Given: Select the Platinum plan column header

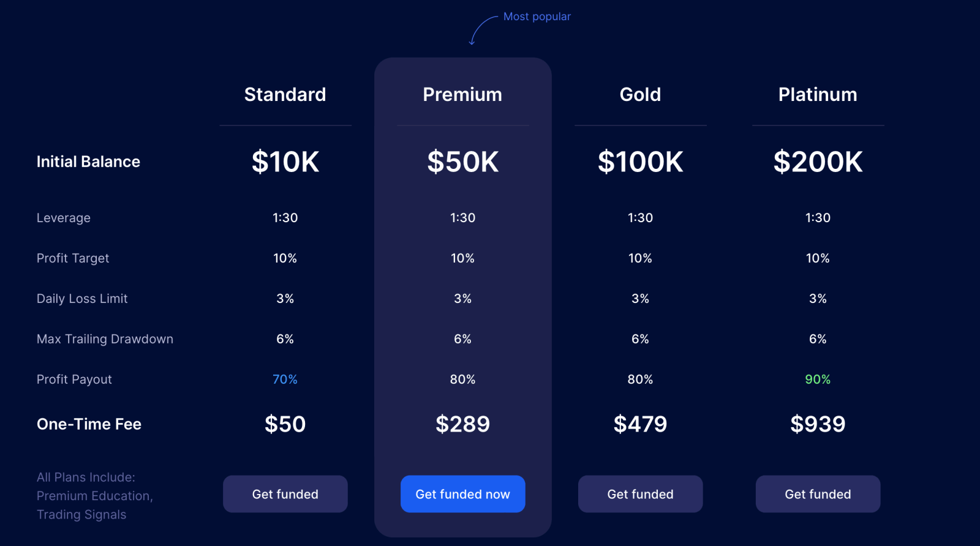Looking at the screenshot, I should 818,94.
